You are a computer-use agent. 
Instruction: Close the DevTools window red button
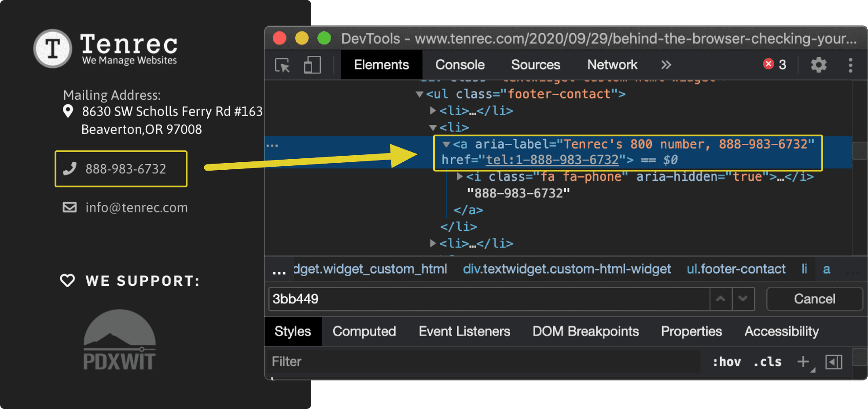tap(280, 38)
